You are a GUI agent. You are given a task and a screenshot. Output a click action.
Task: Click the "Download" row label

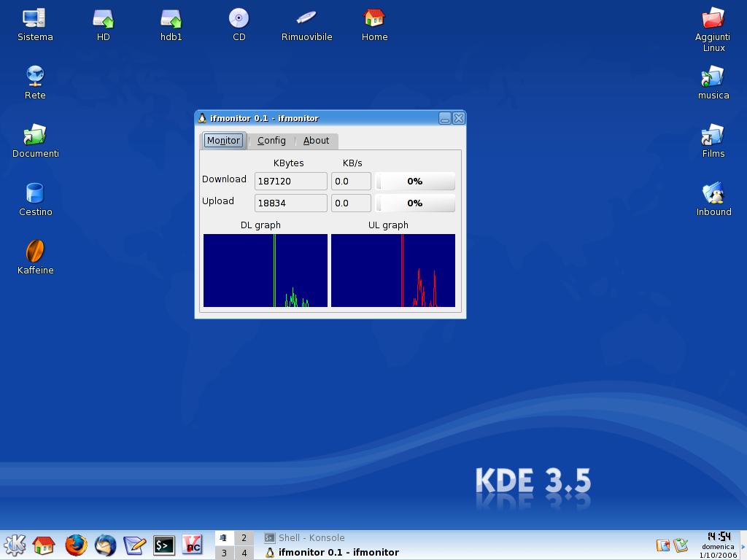[x=224, y=179]
